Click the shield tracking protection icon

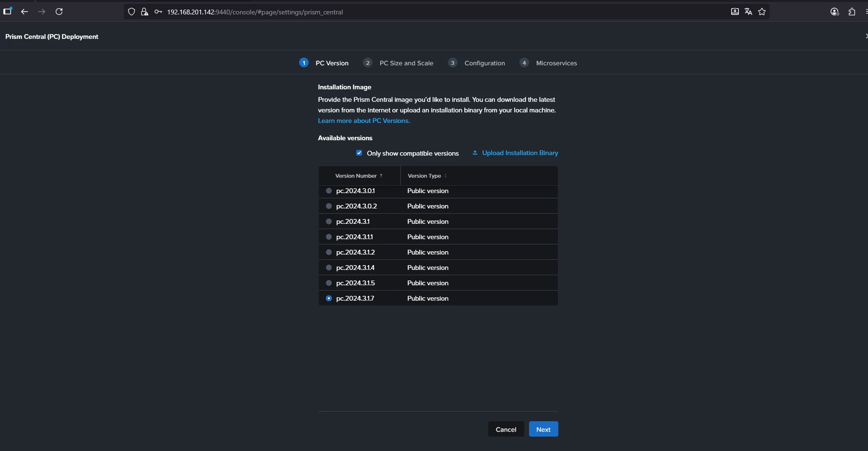pos(132,12)
